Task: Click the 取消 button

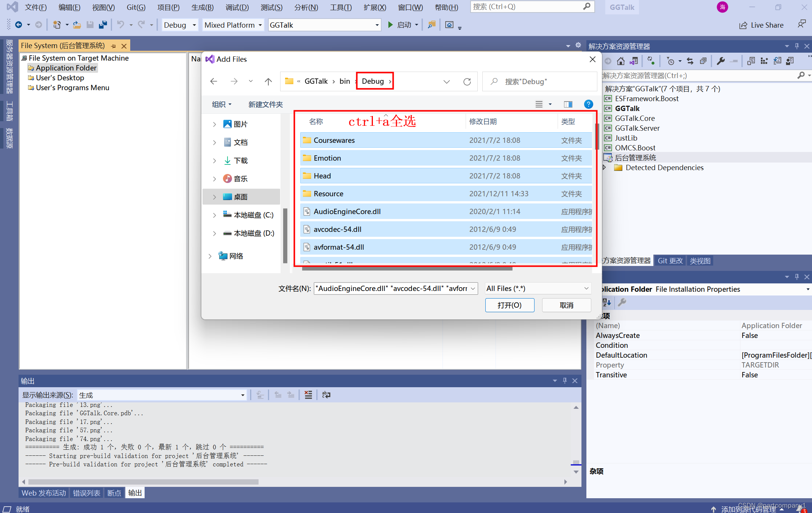Action: 566,305
